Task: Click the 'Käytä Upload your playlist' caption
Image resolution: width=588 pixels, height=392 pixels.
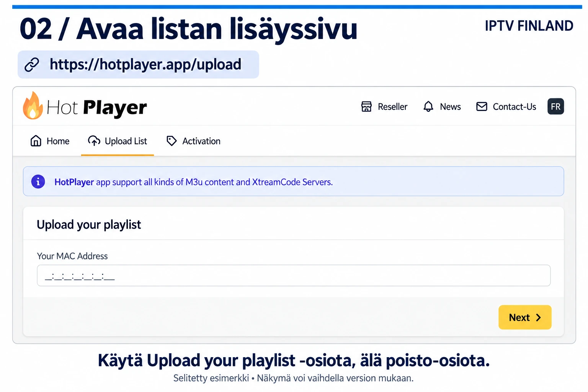Action: click(x=294, y=361)
